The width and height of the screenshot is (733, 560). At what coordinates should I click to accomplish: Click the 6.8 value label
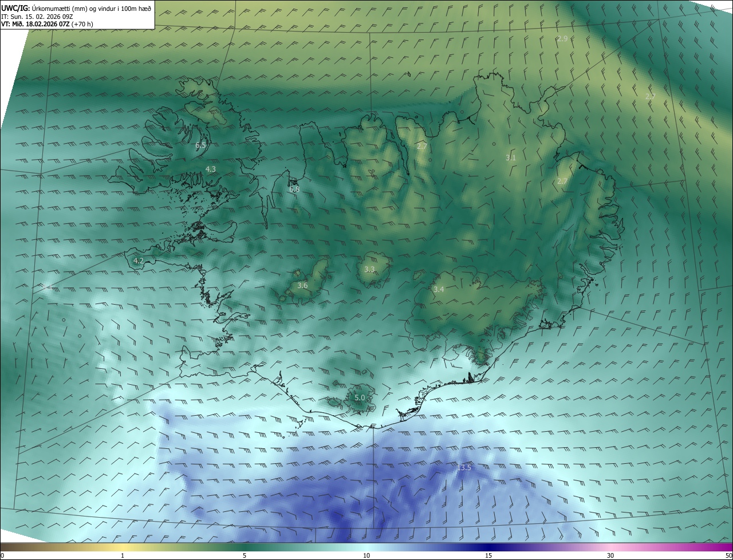click(x=294, y=189)
